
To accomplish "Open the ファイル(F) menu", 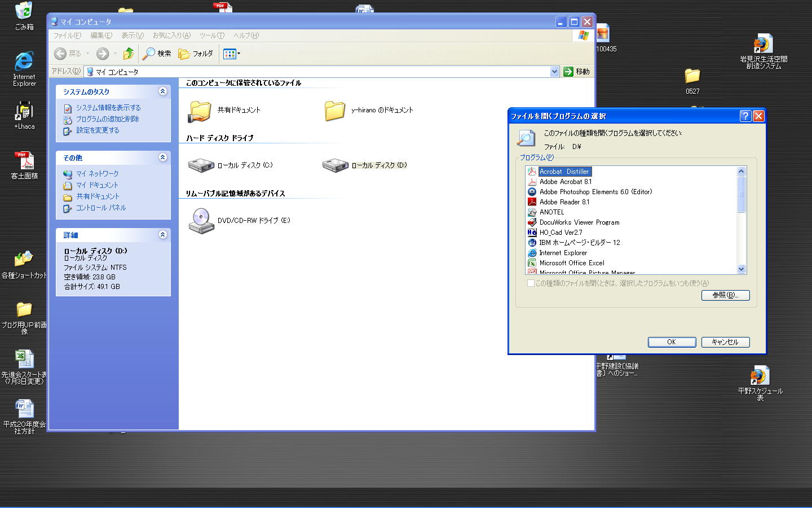I will (x=67, y=36).
